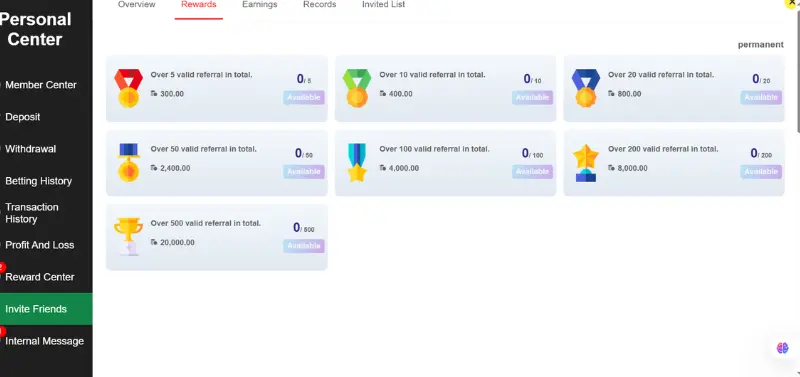Click the red medal icon for 5 referrals
800x377 pixels.
pyautogui.click(x=129, y=88)
